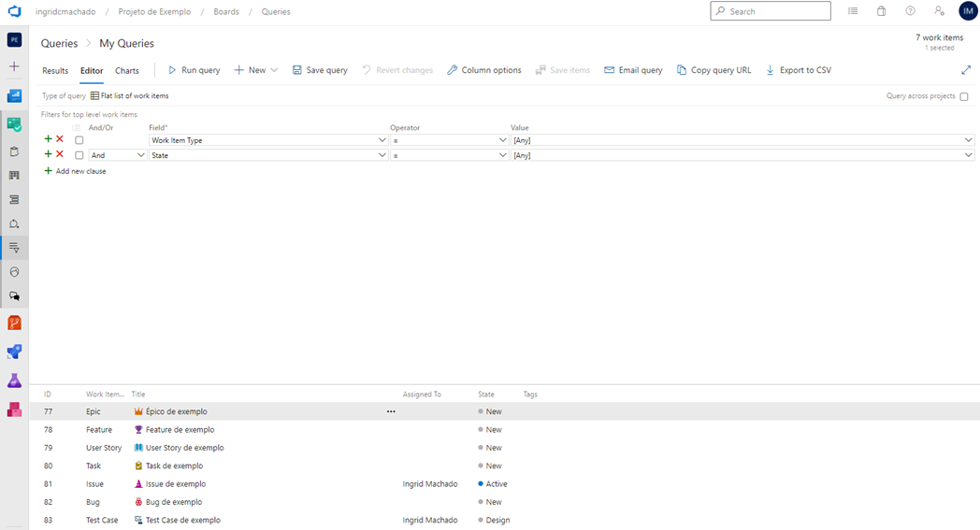Click Save query button
This screenshot has width=980, height=530.
320,70
